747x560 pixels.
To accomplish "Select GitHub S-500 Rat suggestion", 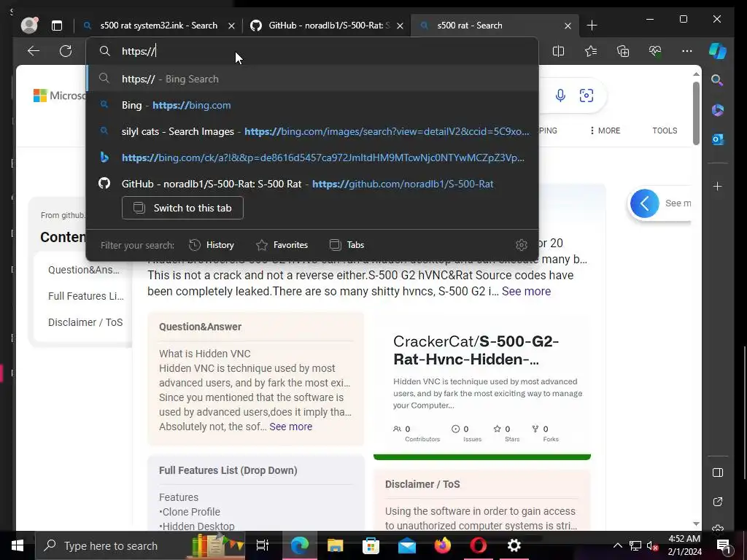I will (312, 184).
